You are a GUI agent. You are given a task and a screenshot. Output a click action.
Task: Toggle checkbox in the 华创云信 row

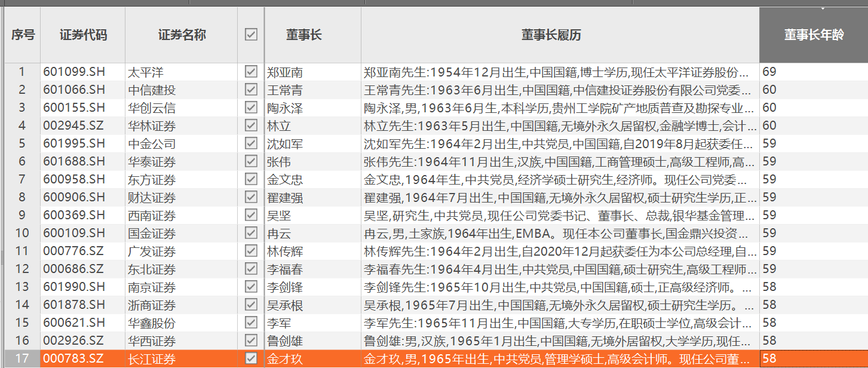pyautogui.click(x=251, y=108)
